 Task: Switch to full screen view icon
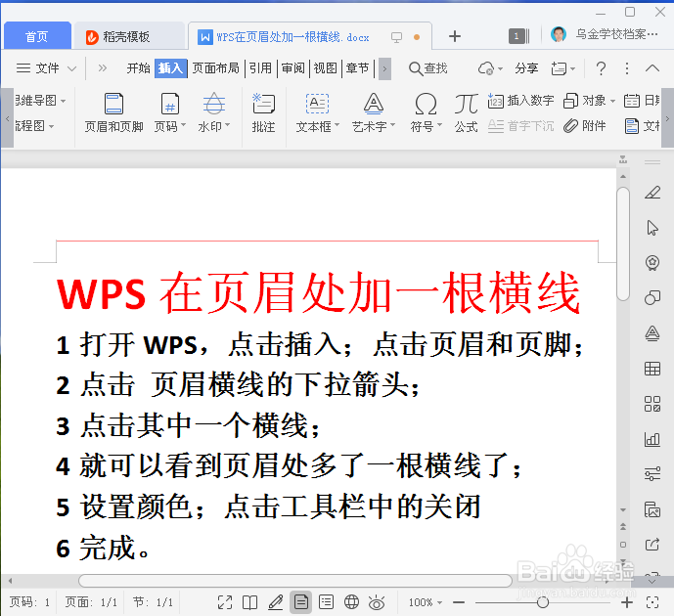tap(225, 602)
